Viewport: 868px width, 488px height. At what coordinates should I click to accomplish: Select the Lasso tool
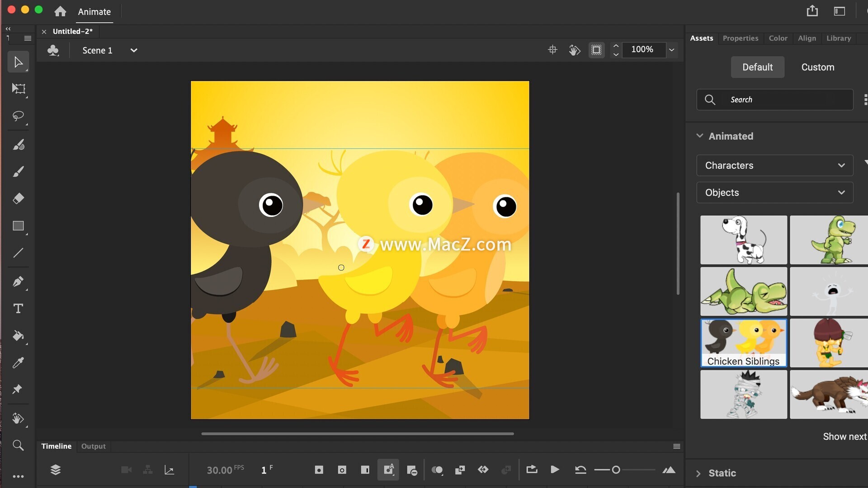[x=18, y=116]
